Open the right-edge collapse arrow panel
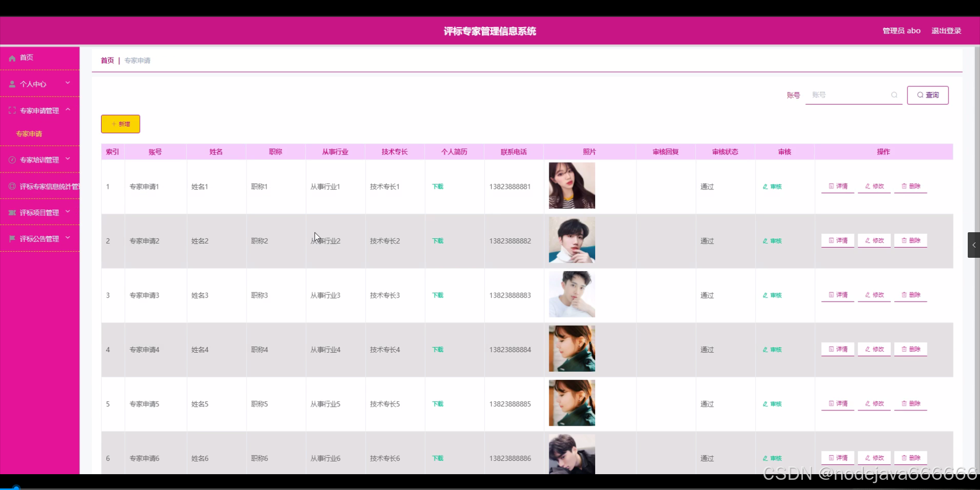Viewport: 980px width, 490px height. [x=974, y=245]
